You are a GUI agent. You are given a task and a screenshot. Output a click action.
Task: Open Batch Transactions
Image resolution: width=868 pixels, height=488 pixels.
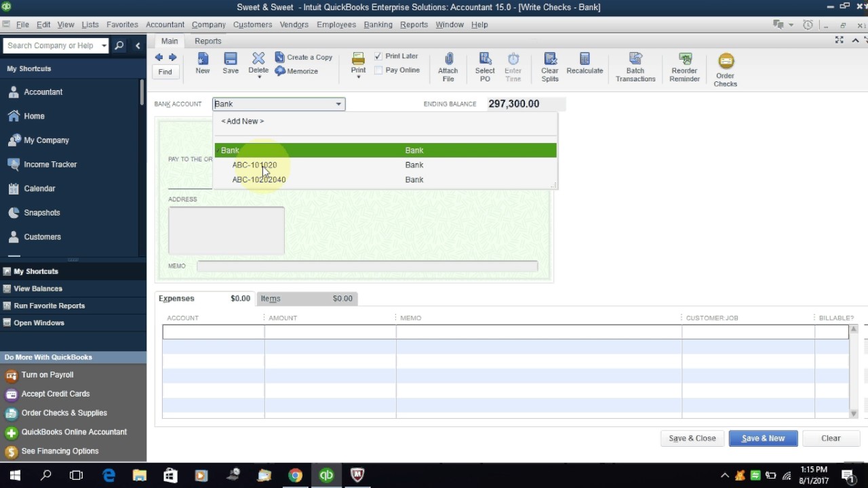635,67
